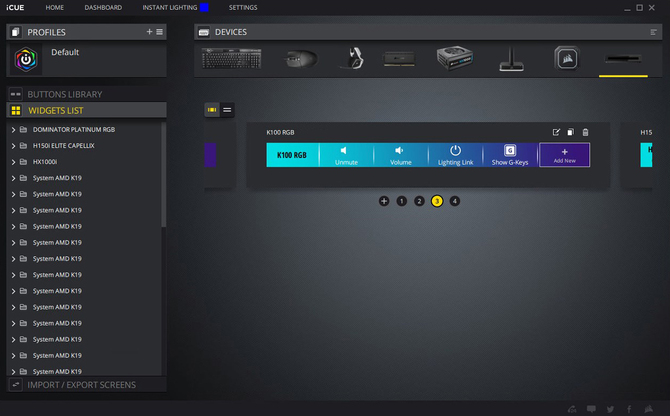Select the keyboard device icon
670x416 pixels.
(x=231, y=59)
